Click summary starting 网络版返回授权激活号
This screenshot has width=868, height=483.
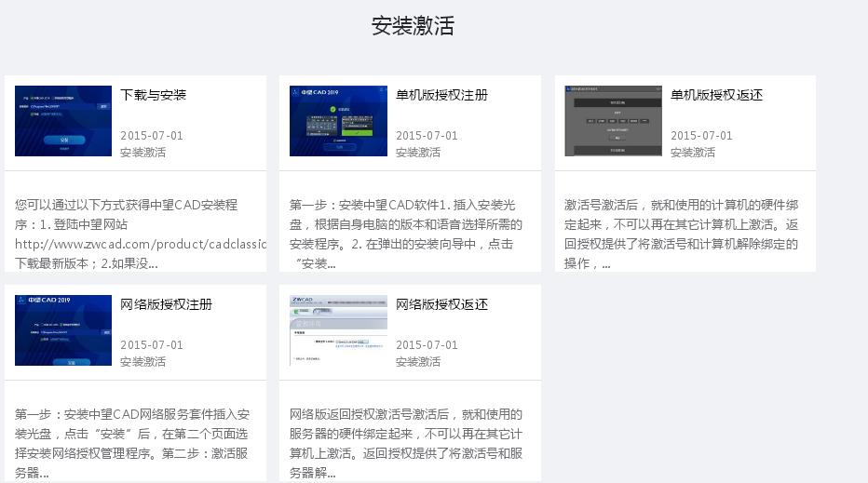[x=406, y=443]
